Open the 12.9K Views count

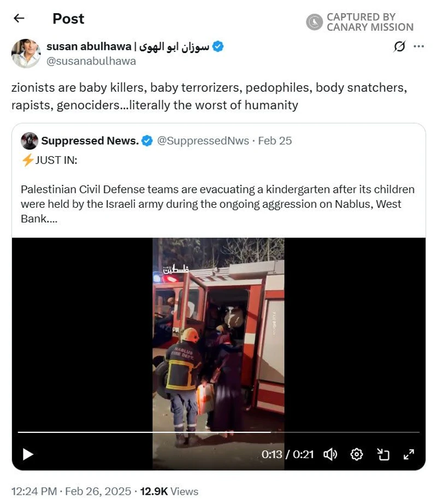pyautogui.click(x=169, y=491)
